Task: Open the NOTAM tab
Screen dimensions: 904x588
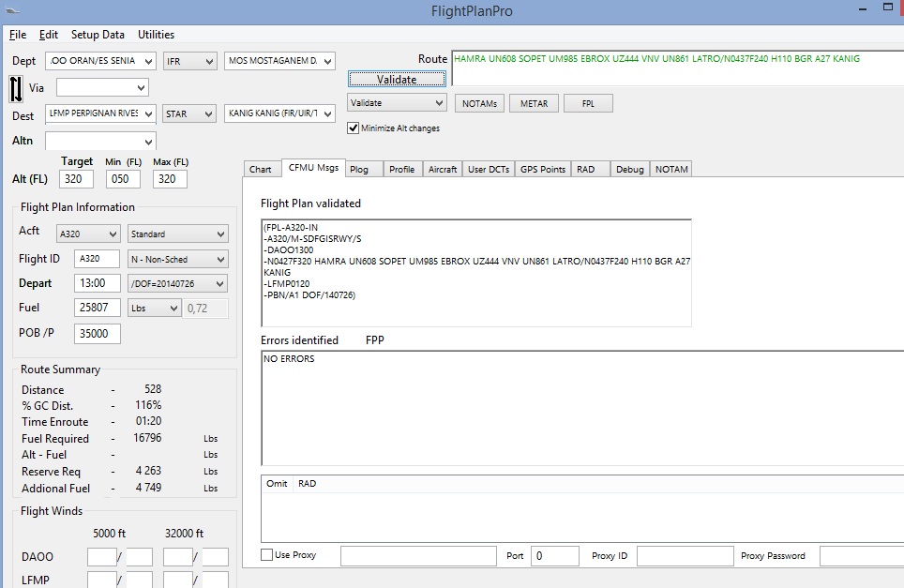Action: 671,169
